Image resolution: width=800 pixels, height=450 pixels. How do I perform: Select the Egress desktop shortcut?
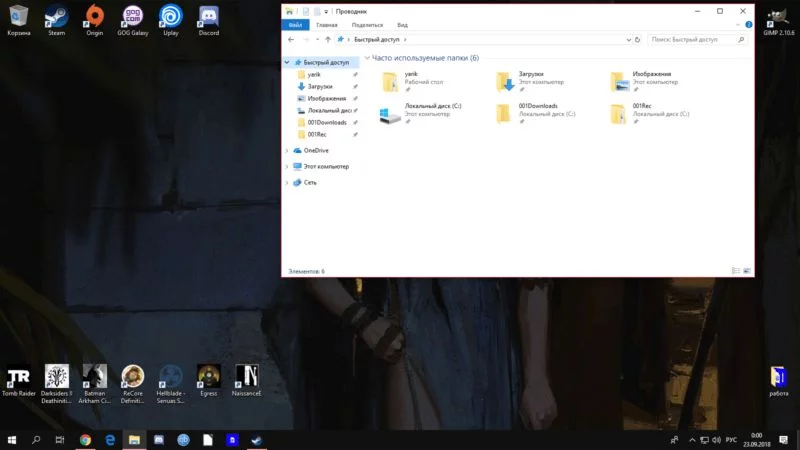click(209, 380)
